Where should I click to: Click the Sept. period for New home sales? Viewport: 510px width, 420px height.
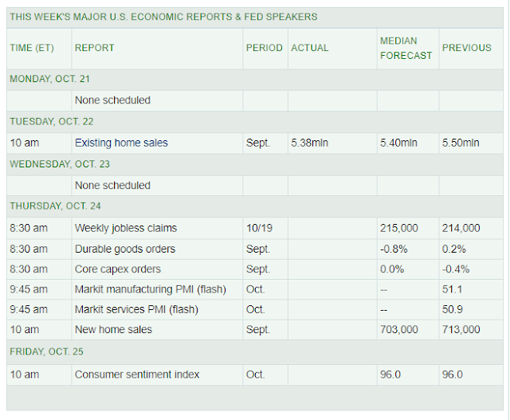click(258, 330)
